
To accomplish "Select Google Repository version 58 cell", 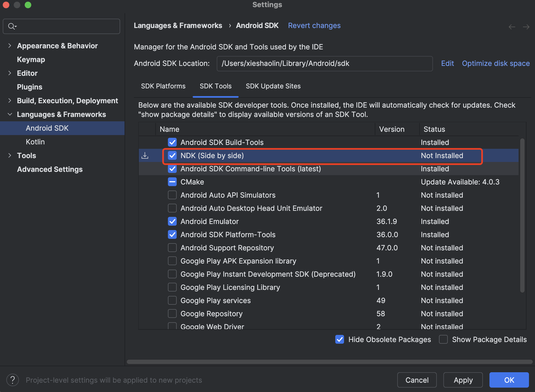I will tap(381, 314).
